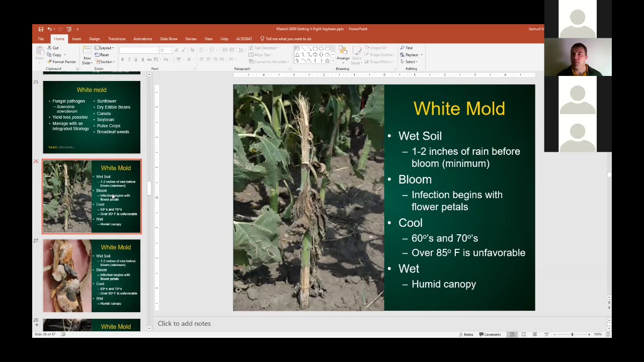Copy the selection to clipboard
Viewport: 644px width, 362px height.
pyautogui.click(x=54, y=55)
